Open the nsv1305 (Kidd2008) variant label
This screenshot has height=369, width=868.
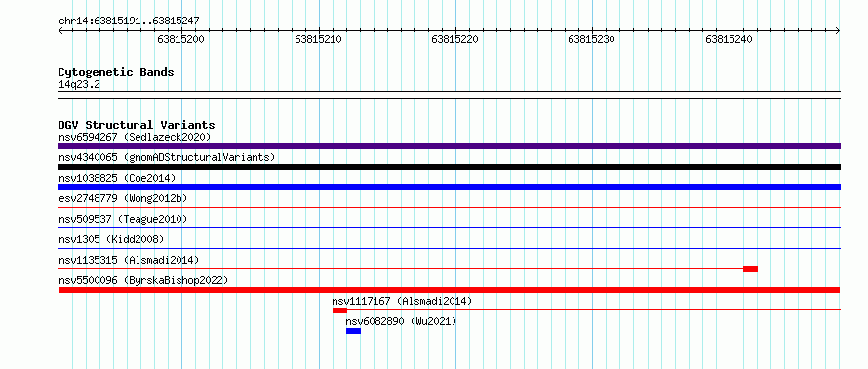(x=111, y=239)
